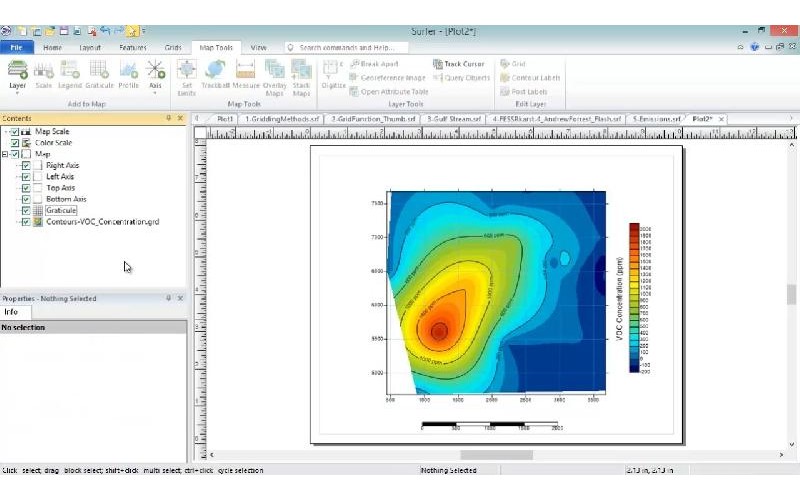Click the Set Limits tool icon

[186, 75]
